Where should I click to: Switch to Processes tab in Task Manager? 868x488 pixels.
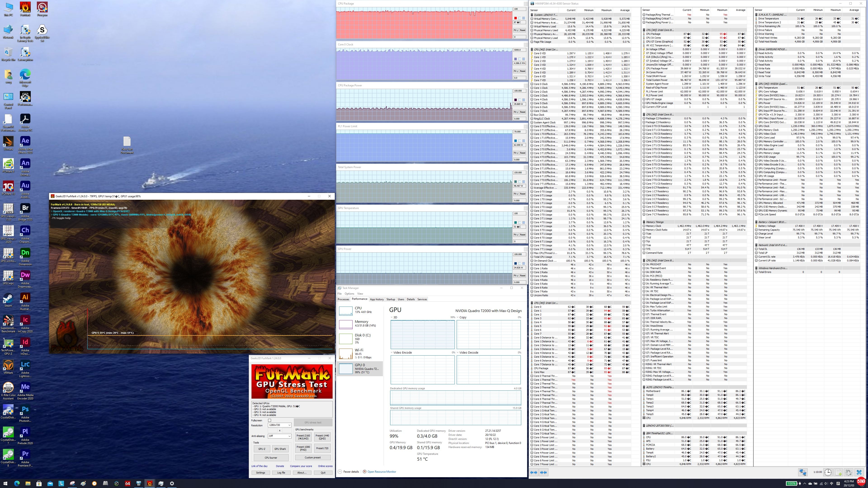pos(343,299)
